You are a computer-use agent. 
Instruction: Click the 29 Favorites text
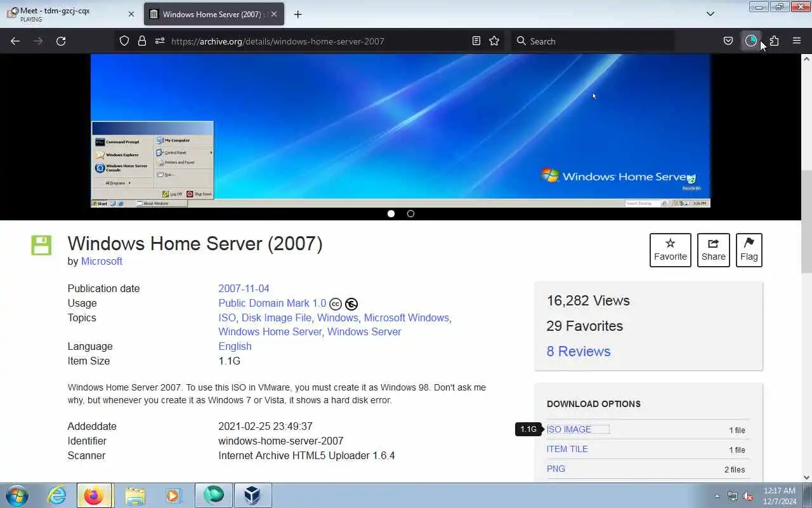pyautogui.click(x=584, y=326)
